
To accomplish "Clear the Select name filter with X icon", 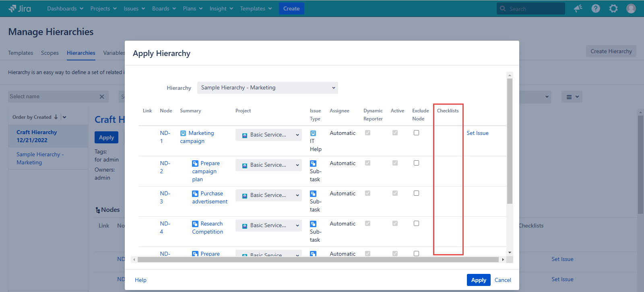I will pyautogui.click(x=102, y=97).
